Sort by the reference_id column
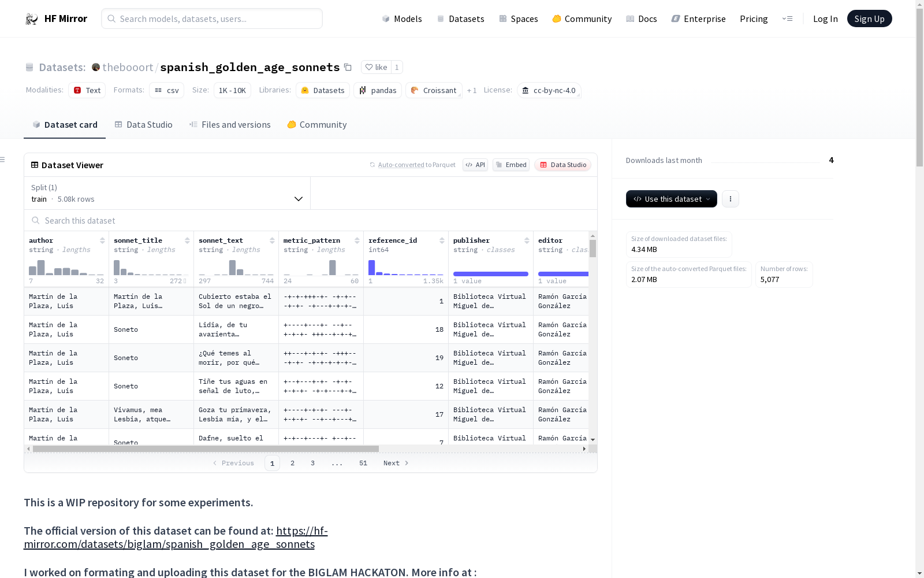The width and height of the screenshot is (924, 578). coord(442,240)
